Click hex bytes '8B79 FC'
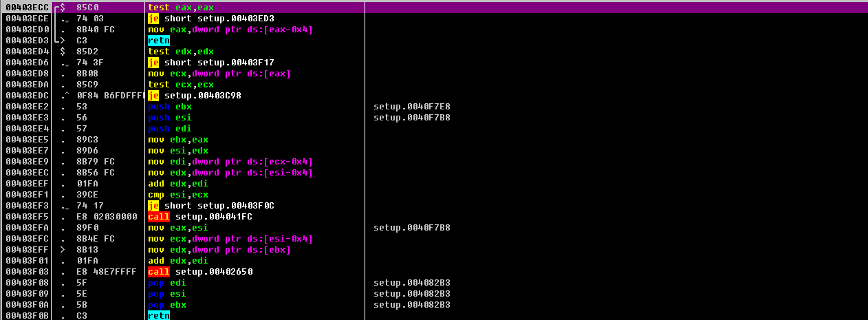The image size is (868, 320). [96, 162]
